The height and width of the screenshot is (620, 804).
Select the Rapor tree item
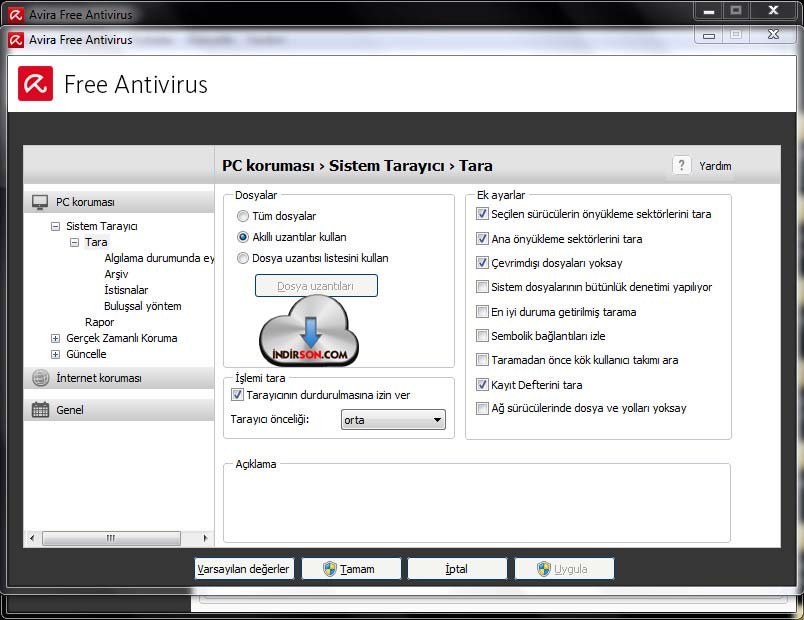[99, 322]
